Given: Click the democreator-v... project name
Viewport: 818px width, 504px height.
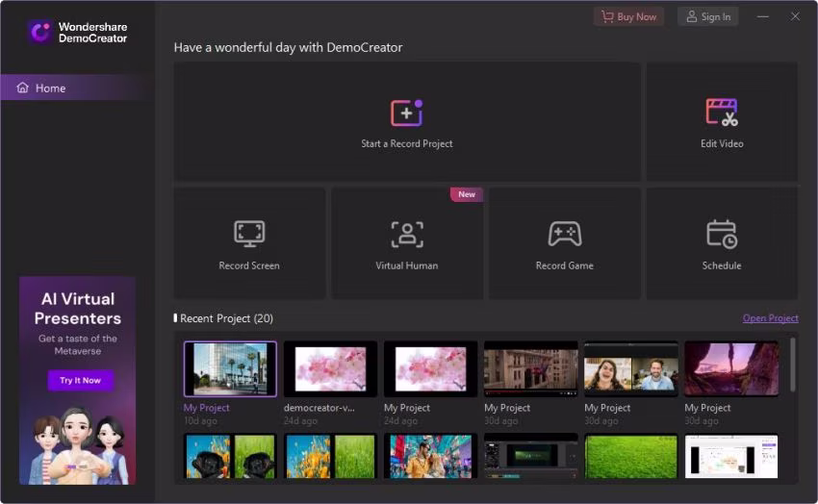Looking at the screenshot, I should (x=320, y=408).
